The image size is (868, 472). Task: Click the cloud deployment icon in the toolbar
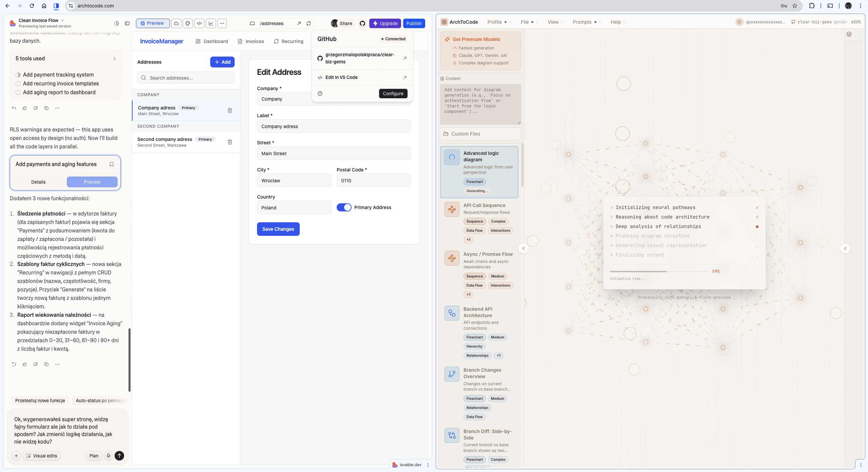[x=176, y=23]
